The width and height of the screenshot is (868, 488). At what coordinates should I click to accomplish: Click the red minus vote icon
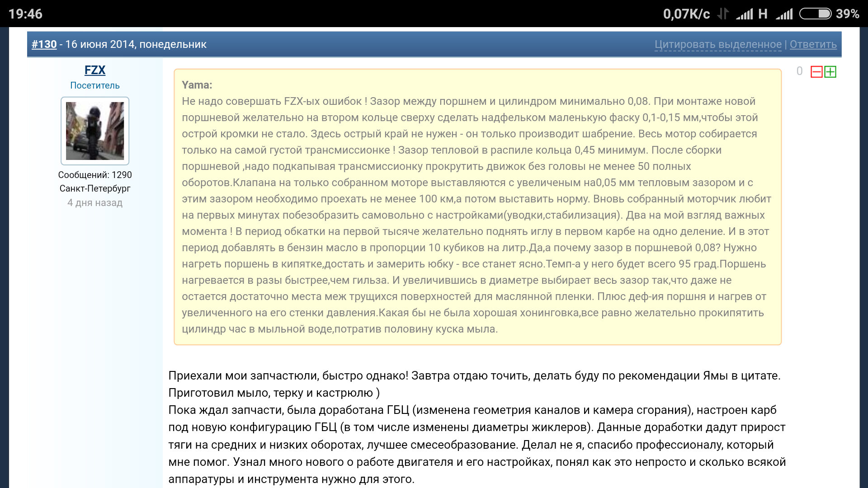pyautogui.click(x=816, y=72)
